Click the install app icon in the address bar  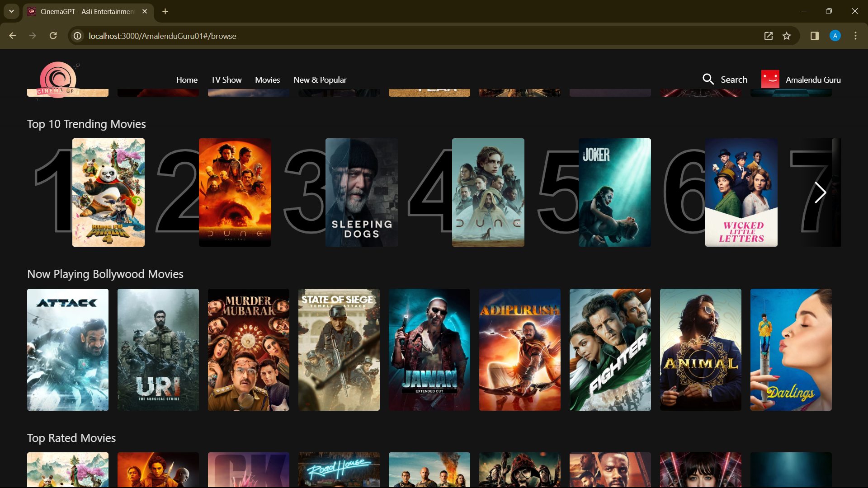point(769,36)
